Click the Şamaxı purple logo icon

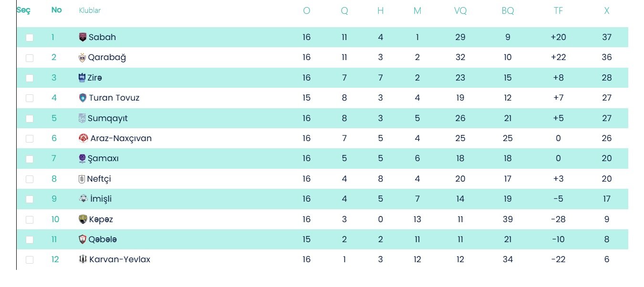tap(83, 159)
